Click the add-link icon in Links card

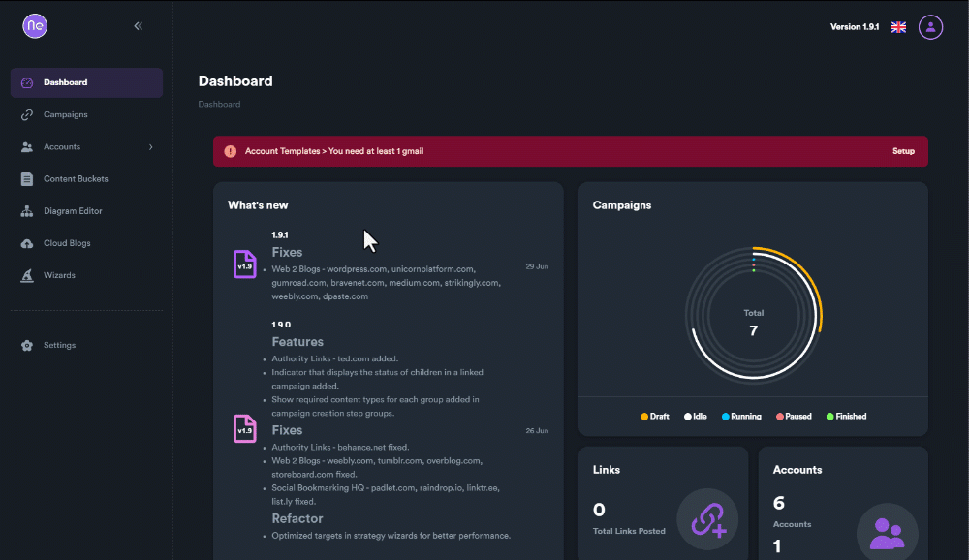click(x=707, y=519)
